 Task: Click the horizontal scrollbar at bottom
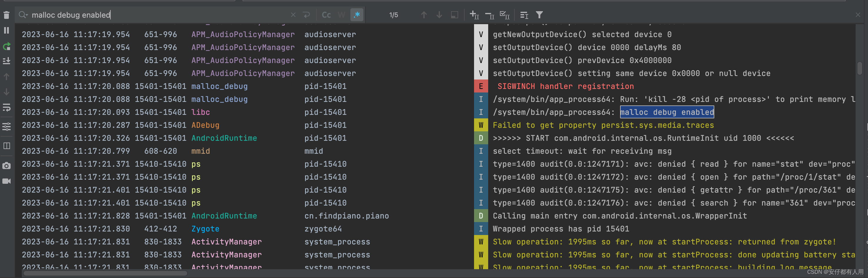click(x=105, y=274)
